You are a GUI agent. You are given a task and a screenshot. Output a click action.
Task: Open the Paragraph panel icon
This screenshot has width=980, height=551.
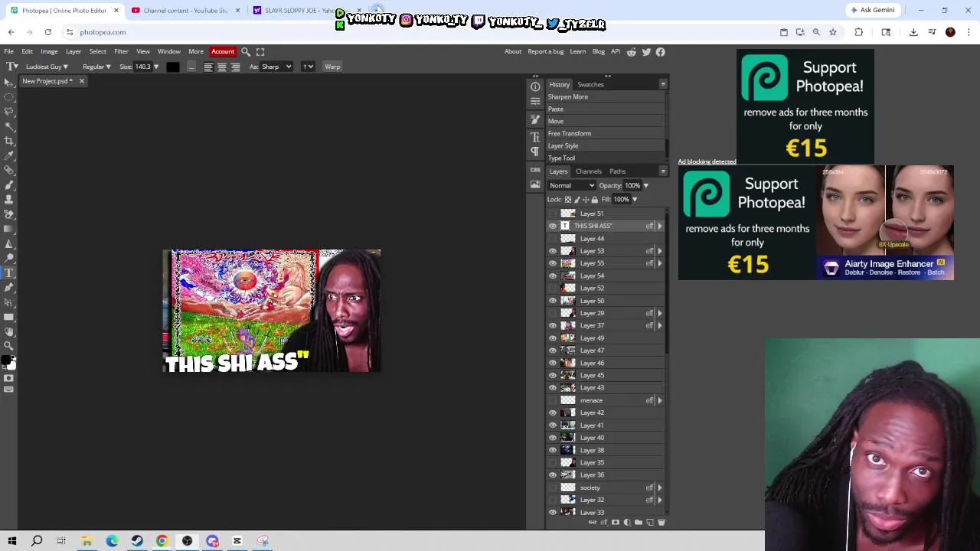coord(535,152)
